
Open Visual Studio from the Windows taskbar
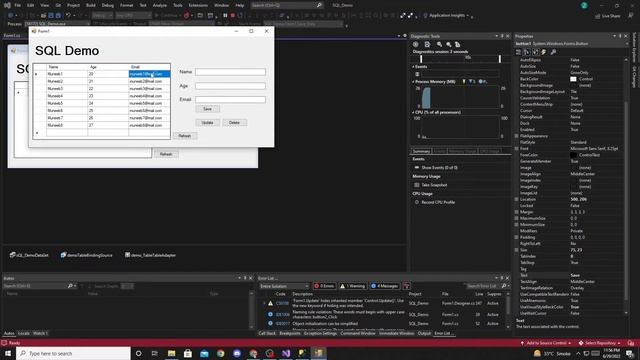coord(286,353)
